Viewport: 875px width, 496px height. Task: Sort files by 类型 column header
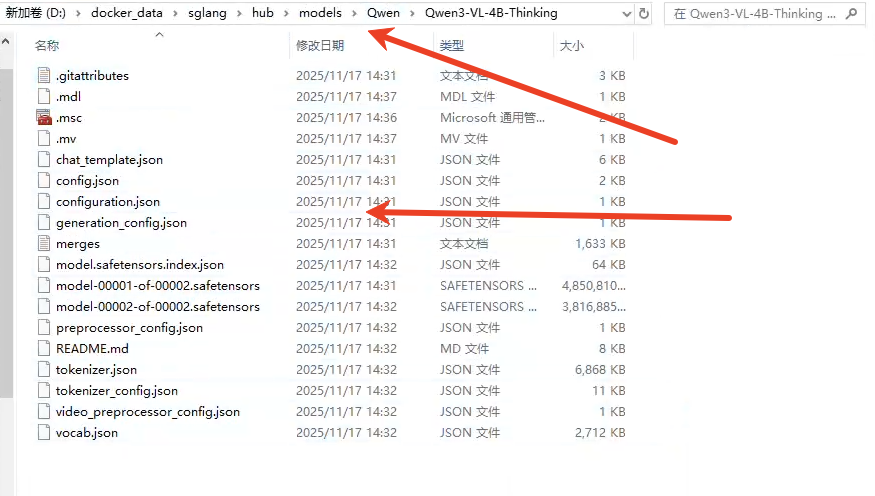point(451,46)
